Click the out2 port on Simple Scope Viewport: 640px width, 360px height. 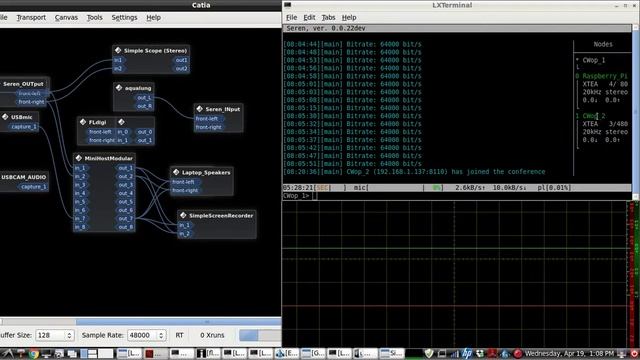click(181, 69)
